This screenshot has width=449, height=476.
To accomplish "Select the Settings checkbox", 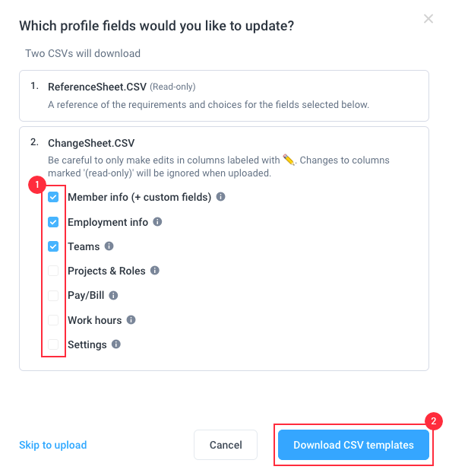I will pyautogui.click(x=53, y=344).
